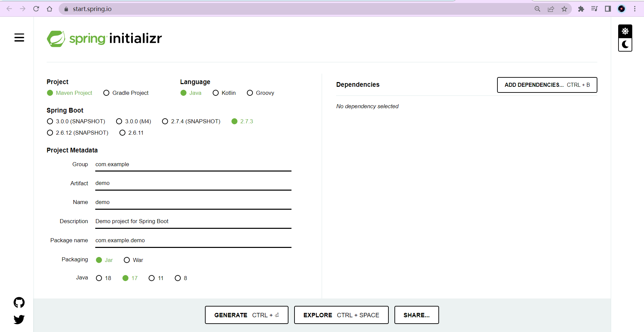Select Java version 8
This screenshot has width=644, height=332.
[x=181, y=278]
